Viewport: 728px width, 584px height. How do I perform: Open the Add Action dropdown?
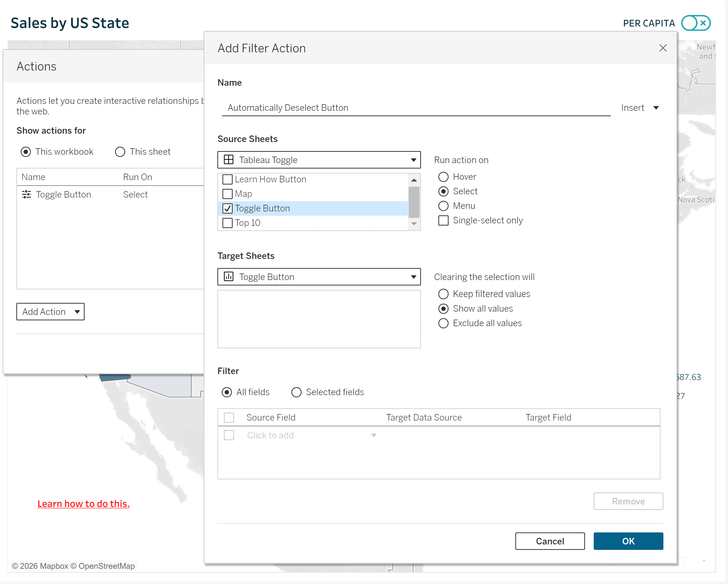[x=50, y=312]
